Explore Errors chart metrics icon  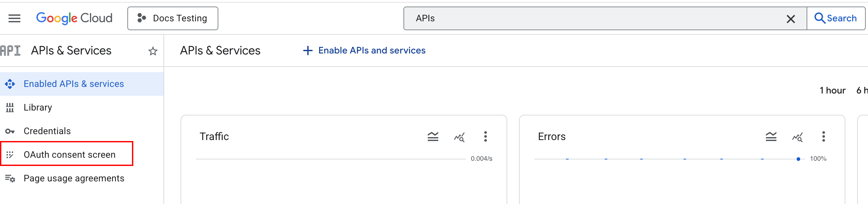(797, 137)
